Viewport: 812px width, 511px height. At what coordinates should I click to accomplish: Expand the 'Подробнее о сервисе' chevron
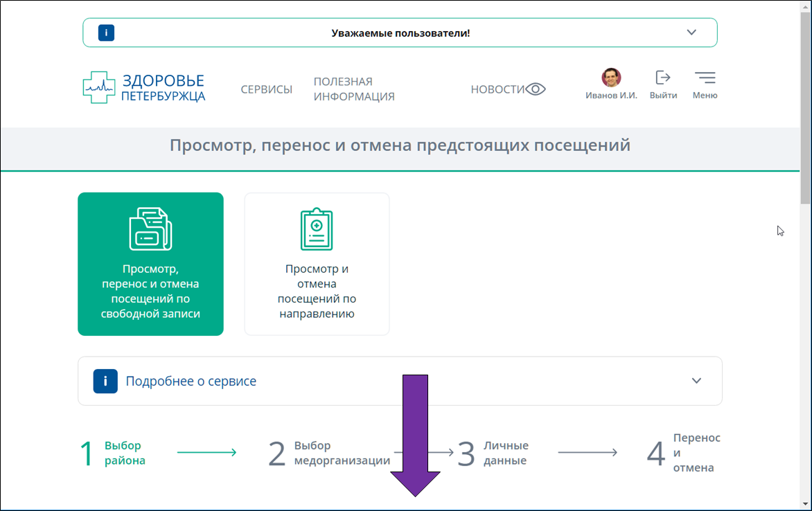tap(696, 381)
